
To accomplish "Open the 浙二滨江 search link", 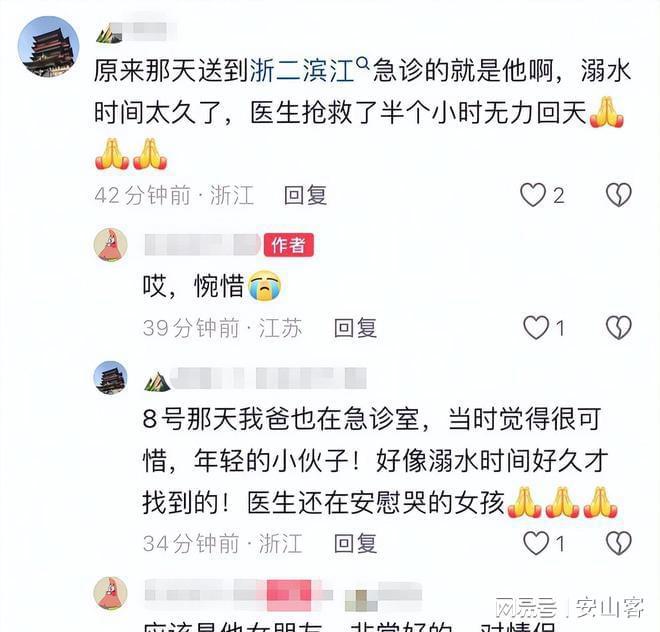I will 302,70.
